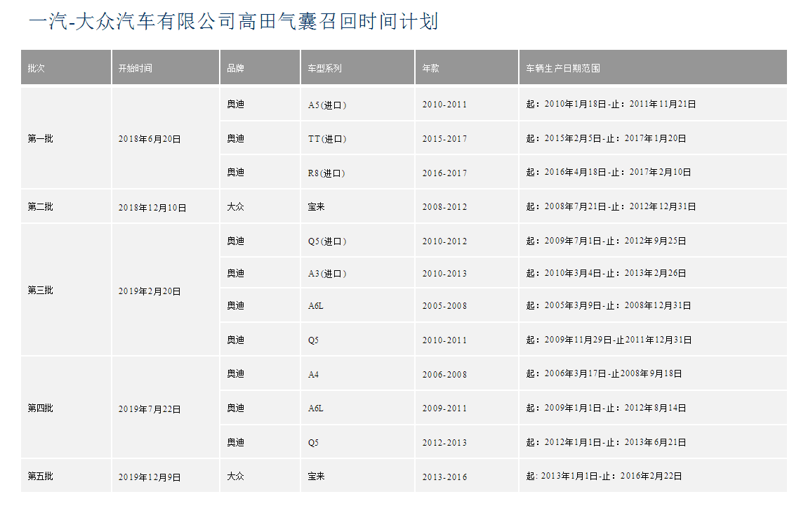Click the model year 2010-2012

point(444,241)
